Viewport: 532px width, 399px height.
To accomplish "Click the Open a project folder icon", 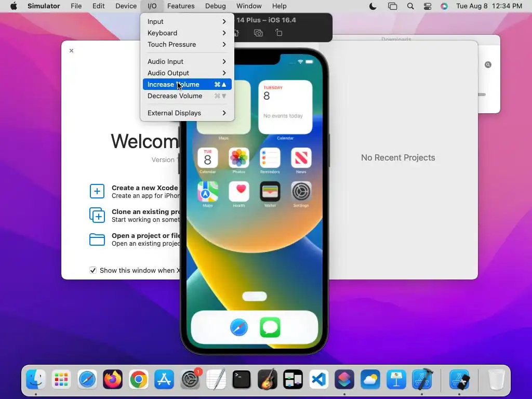I will click(97, 240).
